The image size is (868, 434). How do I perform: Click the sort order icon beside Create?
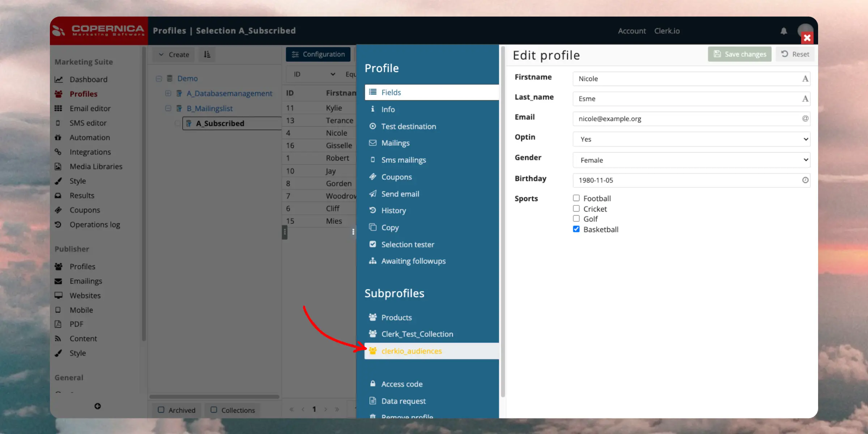pos(207,54)
